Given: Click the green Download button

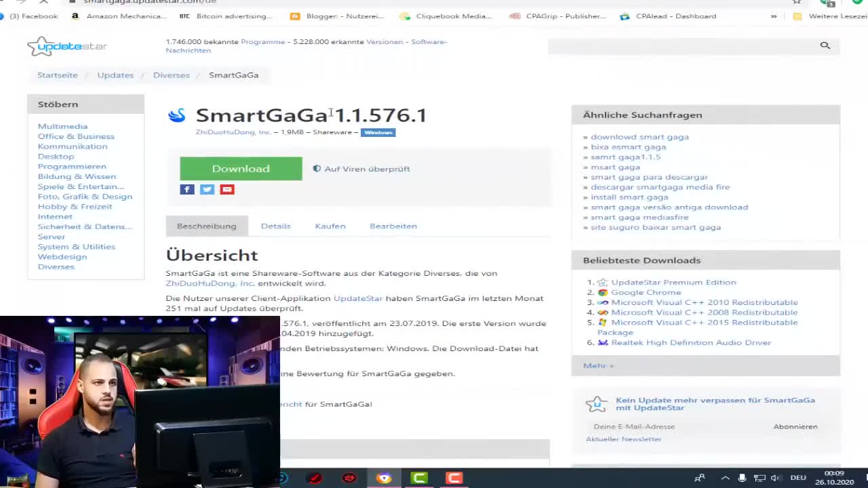Looking at the screenshot, I should tap(241, 169).
